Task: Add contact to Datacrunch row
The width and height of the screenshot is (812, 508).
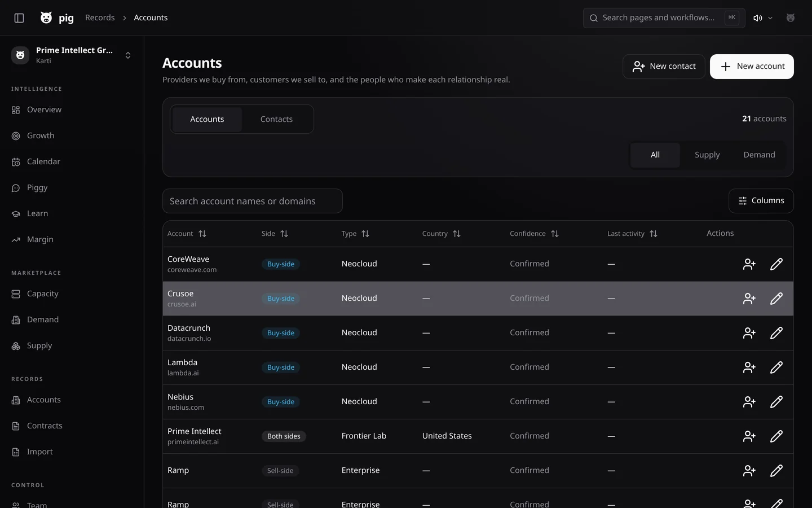Action: (749, 333)
